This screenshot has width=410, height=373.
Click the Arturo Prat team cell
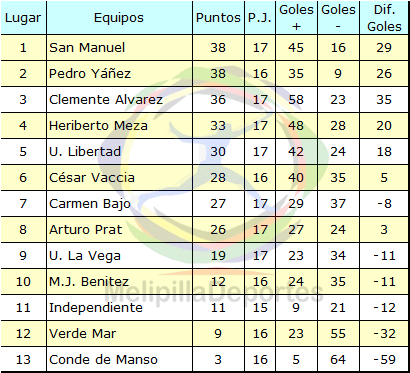click(x=119, y=230)
